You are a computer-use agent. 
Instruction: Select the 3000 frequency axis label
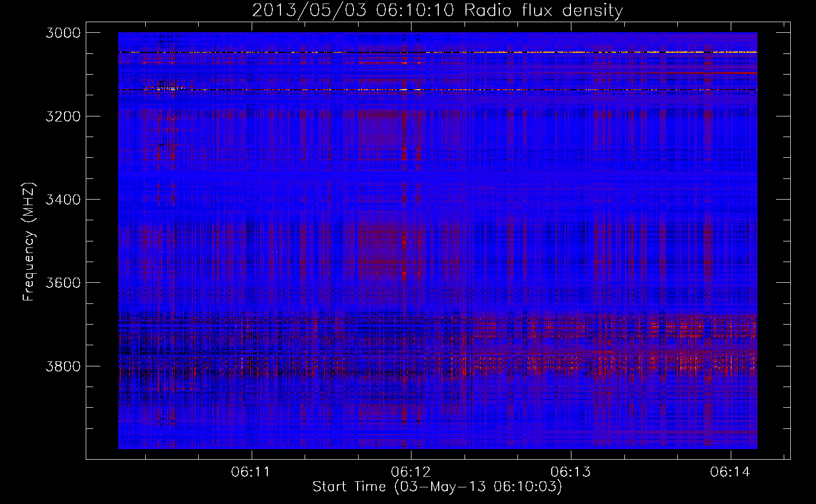63,33
